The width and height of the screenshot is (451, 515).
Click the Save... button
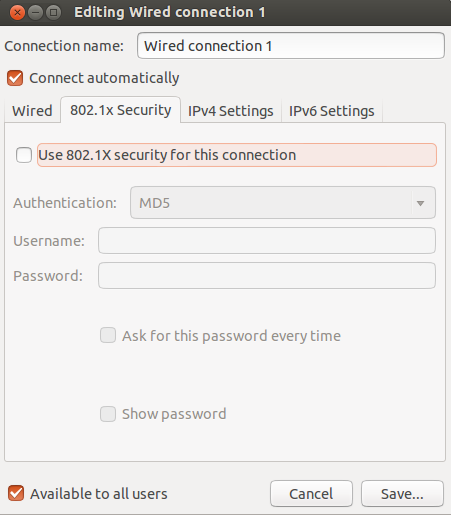(x=402, y=494)
